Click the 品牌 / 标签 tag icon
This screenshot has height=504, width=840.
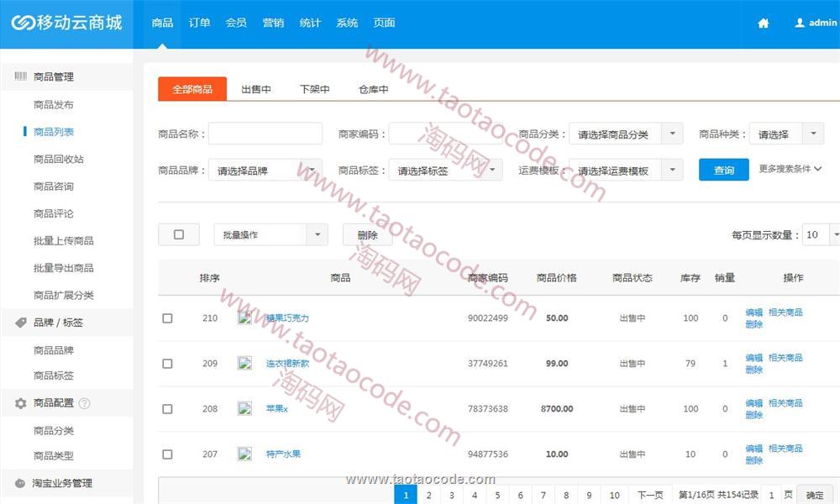click(x=20, y=323)
